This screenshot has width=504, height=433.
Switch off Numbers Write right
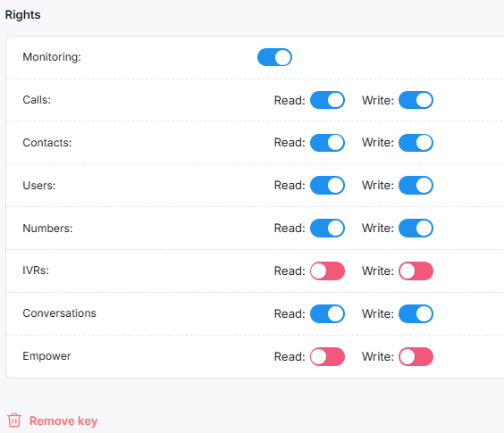point(416,228)
